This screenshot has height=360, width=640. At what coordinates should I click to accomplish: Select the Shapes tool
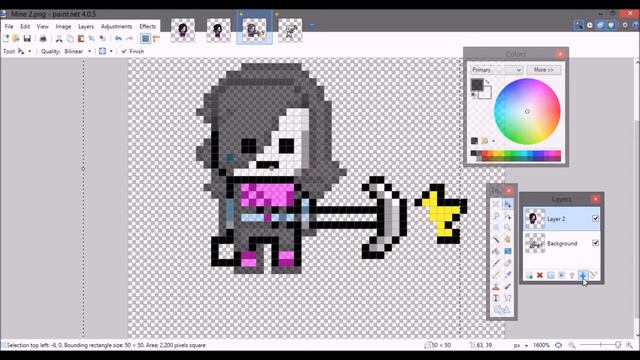(x=502, y=310)
